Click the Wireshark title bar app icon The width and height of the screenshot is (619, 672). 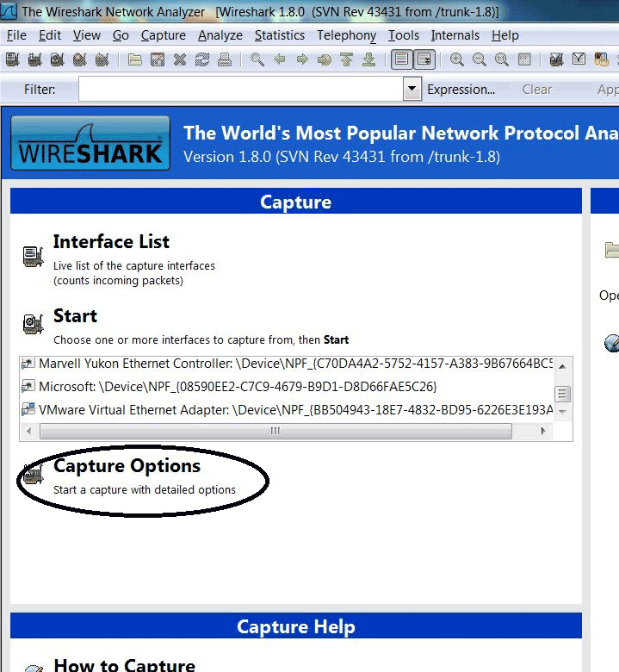9,11
